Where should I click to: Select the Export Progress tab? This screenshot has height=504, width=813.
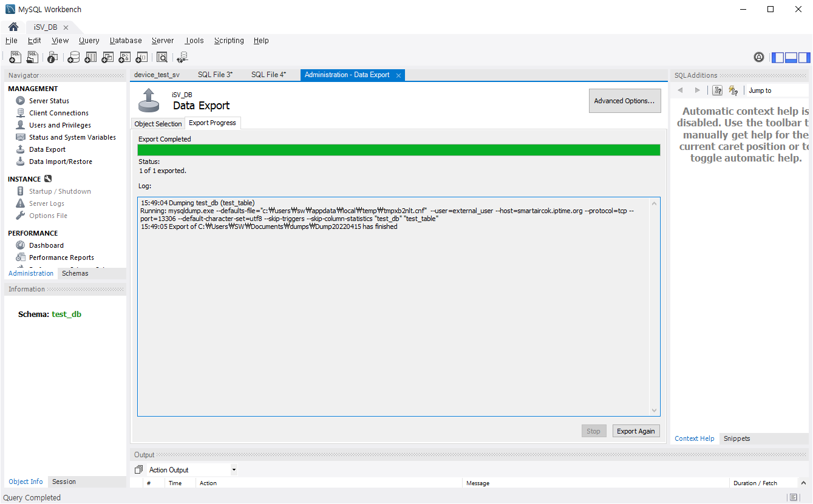(213, 123)
